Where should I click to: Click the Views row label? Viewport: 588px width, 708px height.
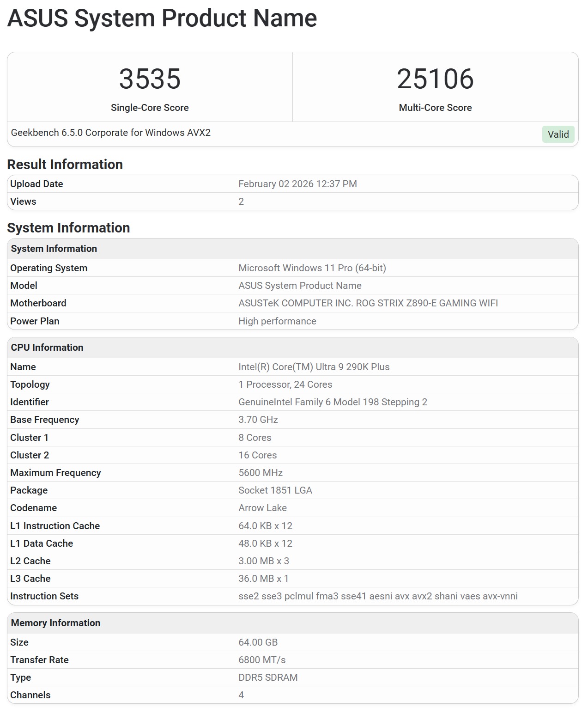click(23, 201)
